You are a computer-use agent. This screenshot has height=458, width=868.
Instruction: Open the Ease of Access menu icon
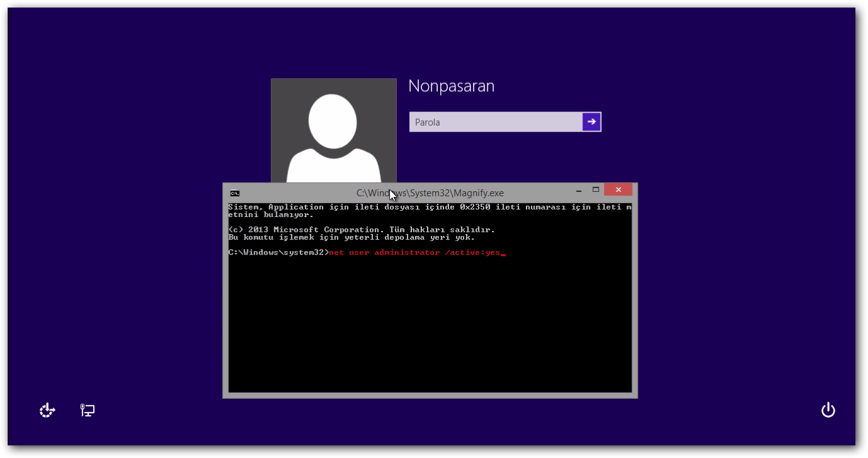click(x=47, y=411)
